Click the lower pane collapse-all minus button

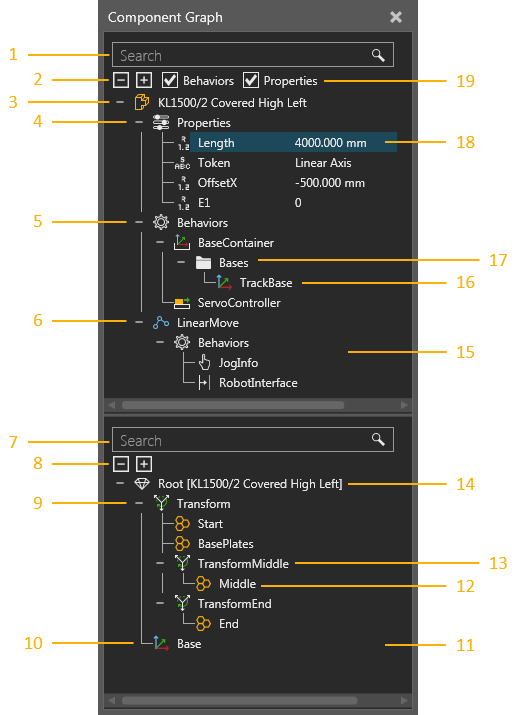click(121, 464)
